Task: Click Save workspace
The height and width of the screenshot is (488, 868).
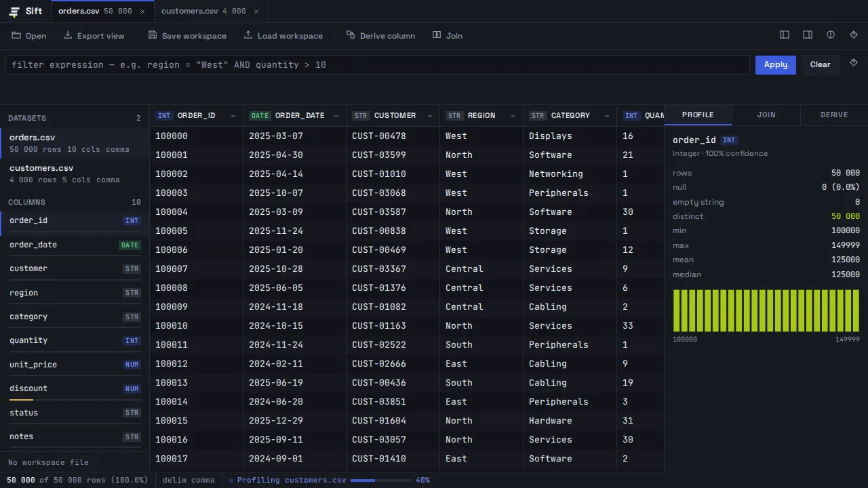Action: pos(187,35)
